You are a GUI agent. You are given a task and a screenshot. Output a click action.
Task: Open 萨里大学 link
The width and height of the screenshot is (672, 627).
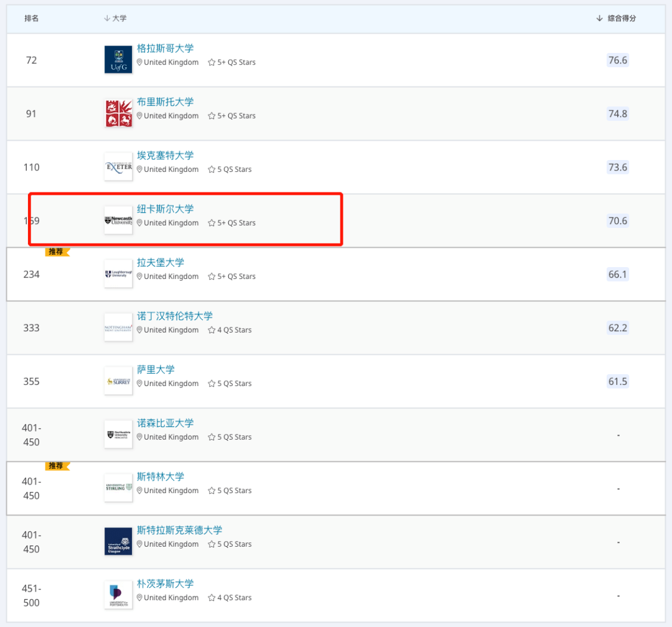pyautogui.click(x=156, y=370)
